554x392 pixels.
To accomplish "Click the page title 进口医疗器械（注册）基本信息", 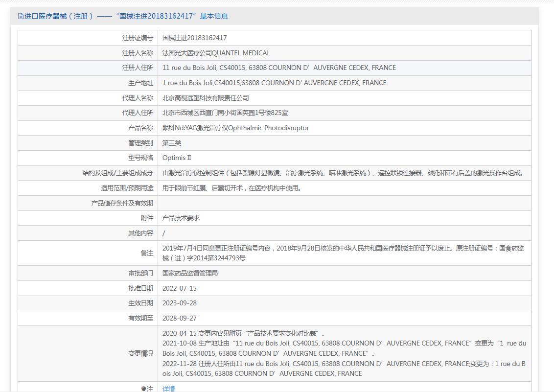I will point(126,16).
